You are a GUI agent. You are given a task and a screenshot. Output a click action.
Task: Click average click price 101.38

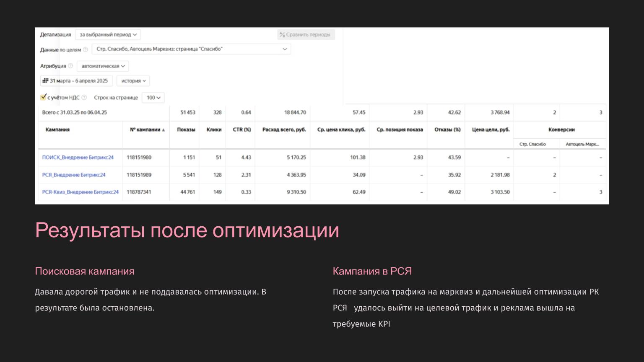[x=358, y=158]
